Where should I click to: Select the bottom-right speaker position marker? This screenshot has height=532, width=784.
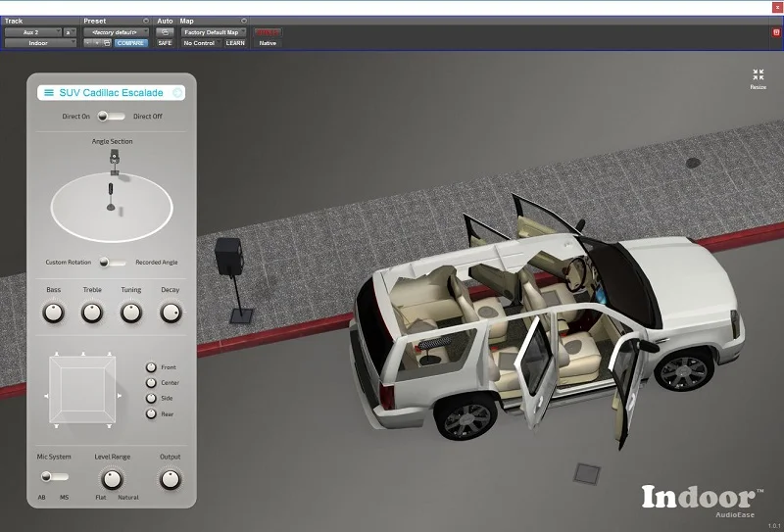coord(110,426)
